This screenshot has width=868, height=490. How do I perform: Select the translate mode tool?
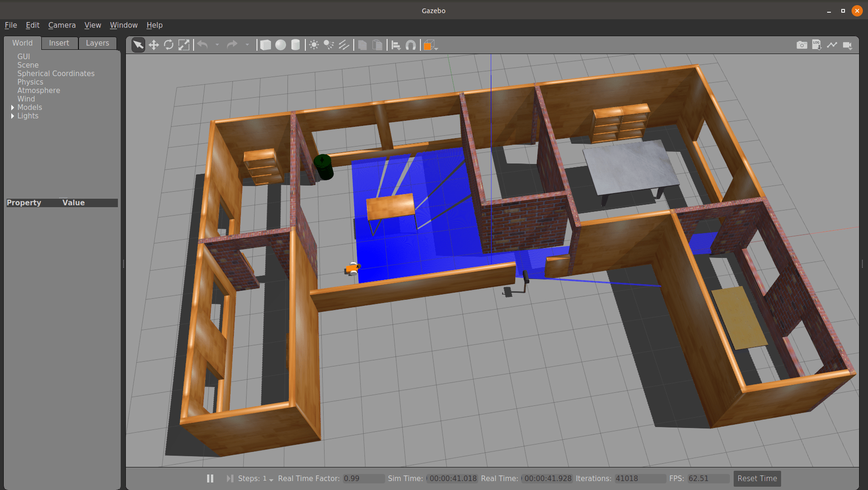pos(154,45)
